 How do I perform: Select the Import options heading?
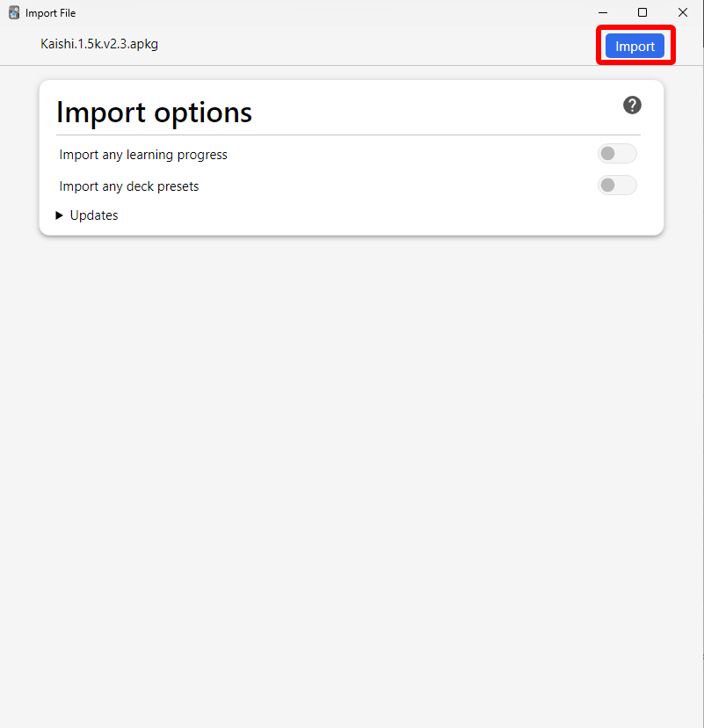coord(154,113)
